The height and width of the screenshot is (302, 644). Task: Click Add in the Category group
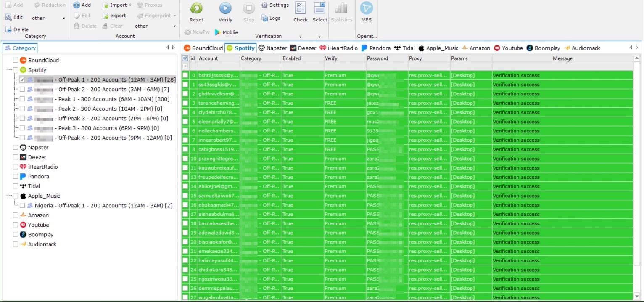click(14, 5)
